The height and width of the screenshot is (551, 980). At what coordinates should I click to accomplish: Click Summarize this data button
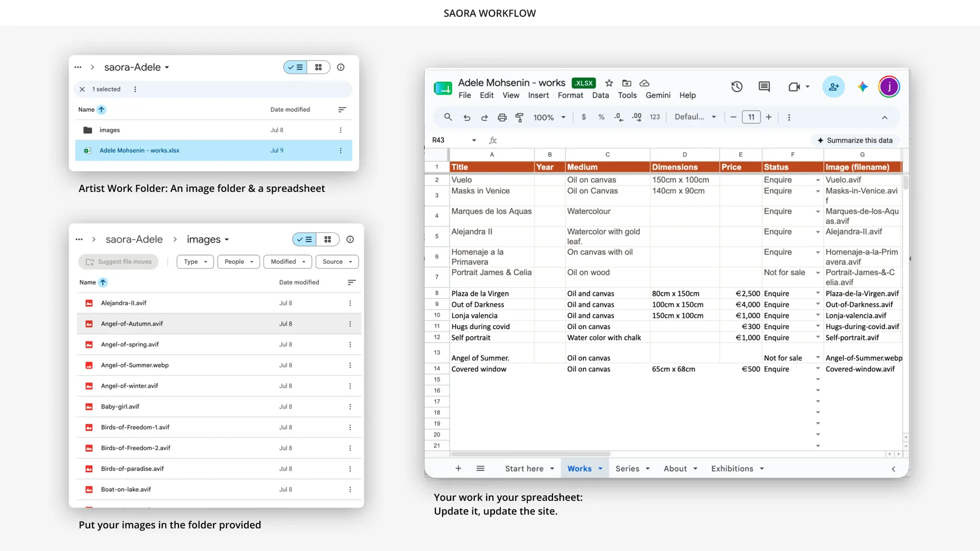[x=856, y=140]
